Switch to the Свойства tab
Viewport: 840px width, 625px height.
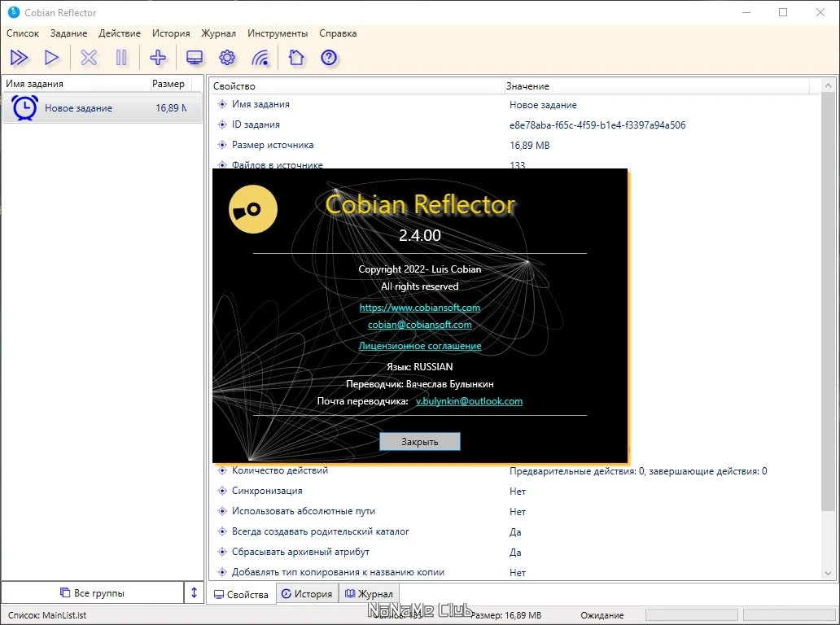241,594
